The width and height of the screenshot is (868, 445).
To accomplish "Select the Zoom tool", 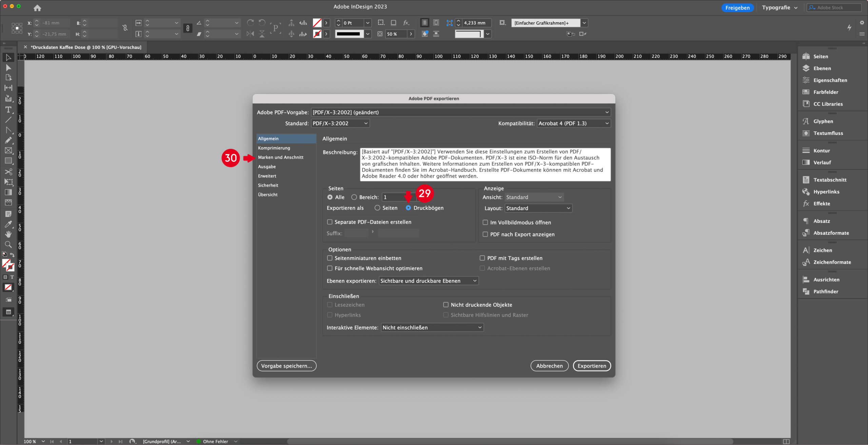I will (8, 244).
